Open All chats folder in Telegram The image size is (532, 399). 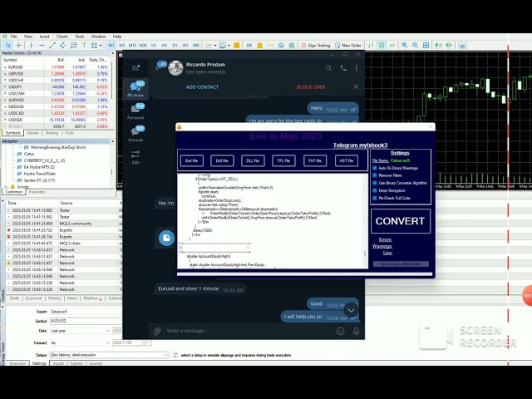[x=135, y=89]
